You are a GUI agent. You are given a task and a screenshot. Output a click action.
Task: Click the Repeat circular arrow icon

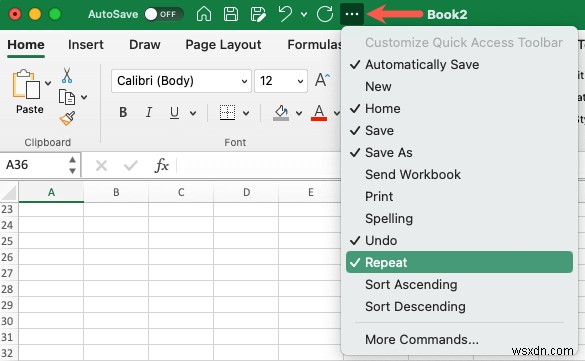click(x=325, y=14)
